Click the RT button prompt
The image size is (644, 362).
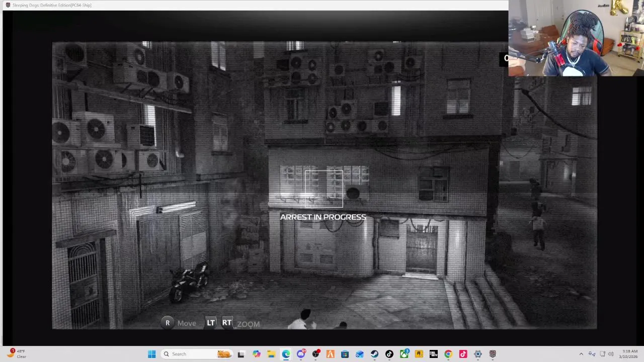227,323
